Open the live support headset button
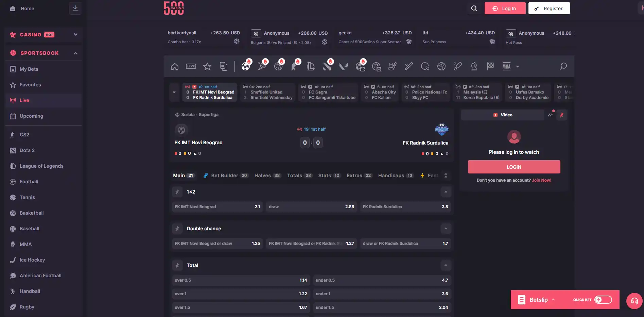 click(634, 301)
